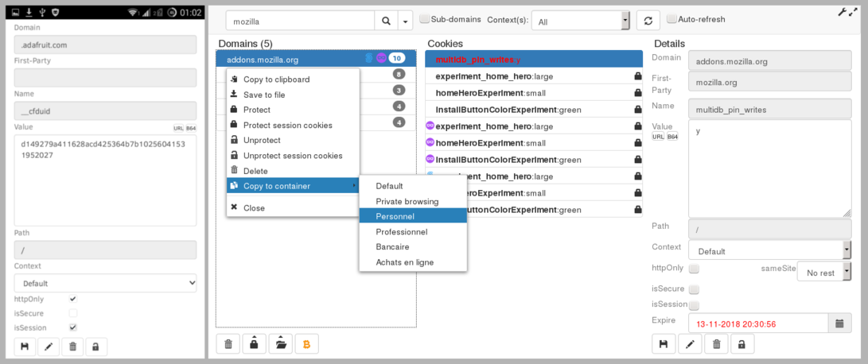868x364 pixels.
Task: Click the Expire date field 13-11-2018
Action: (x=758, y=323)
